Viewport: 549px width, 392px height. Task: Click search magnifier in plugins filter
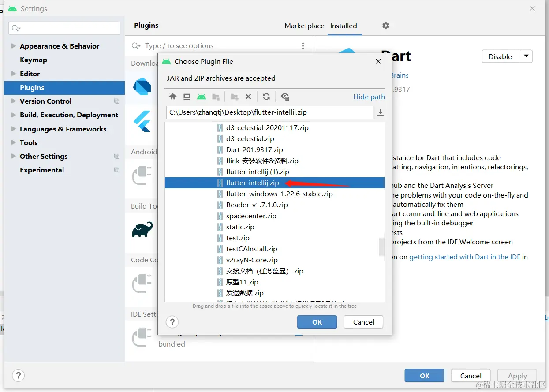(x=136, y=46)
